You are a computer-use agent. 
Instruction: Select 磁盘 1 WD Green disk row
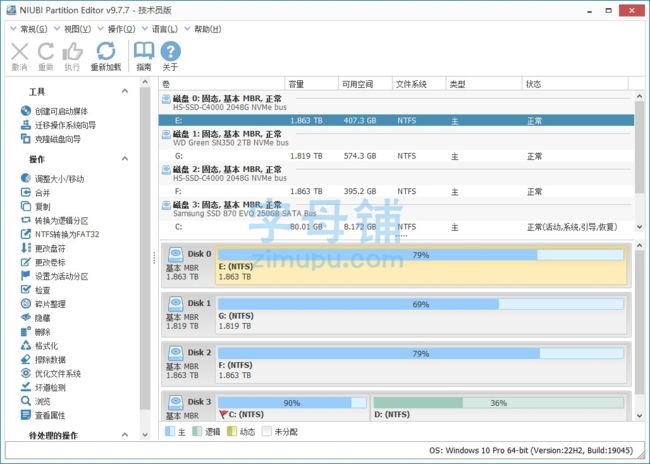(x=396, y=138)
